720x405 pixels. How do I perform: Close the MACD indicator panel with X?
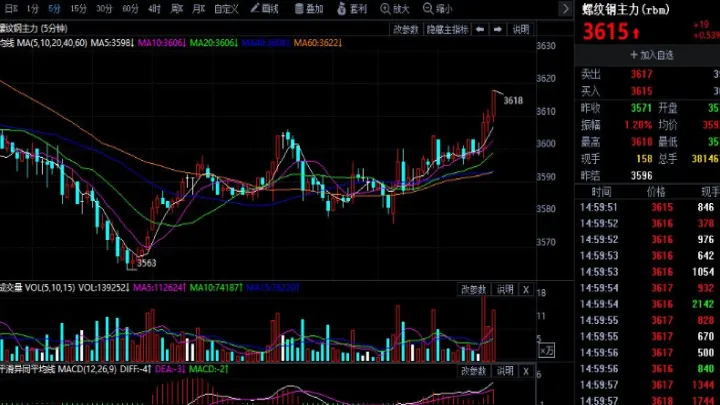(526, 371)
